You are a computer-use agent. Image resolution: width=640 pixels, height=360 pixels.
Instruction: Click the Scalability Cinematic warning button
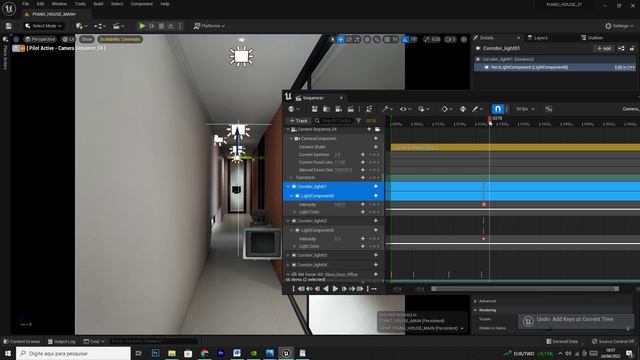(120, 39)
